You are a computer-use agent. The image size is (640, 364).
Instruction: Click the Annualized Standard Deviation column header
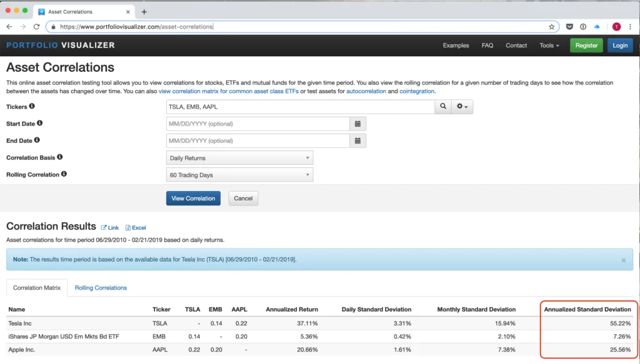[587, 310]
